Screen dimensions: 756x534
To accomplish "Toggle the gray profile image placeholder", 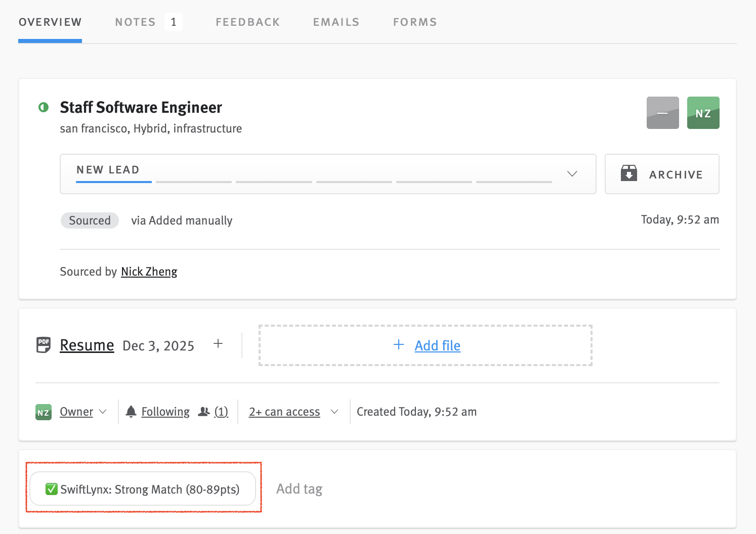I will click(x=662, y=112).
